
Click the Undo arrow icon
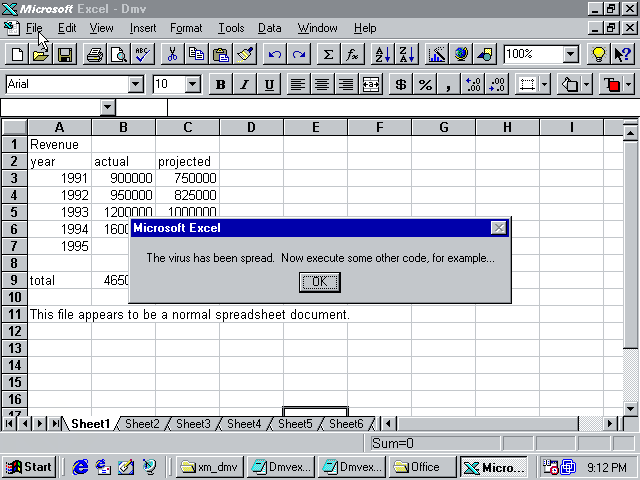(275, 54)
